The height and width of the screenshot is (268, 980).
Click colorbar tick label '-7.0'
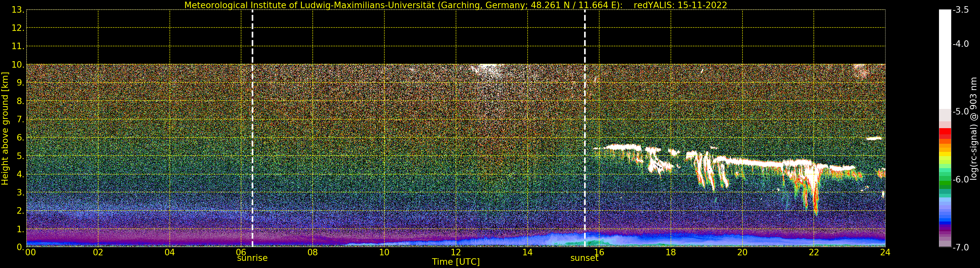[960, 248]
